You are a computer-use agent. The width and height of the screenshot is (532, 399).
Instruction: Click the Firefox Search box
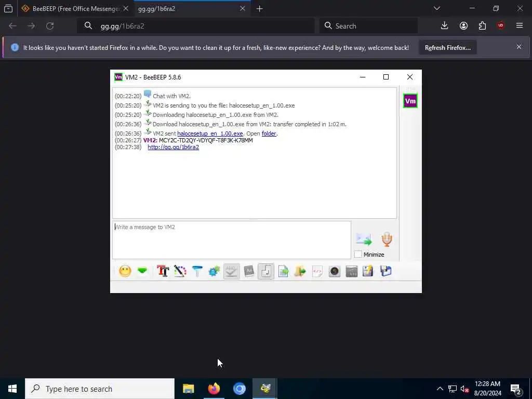368,26
